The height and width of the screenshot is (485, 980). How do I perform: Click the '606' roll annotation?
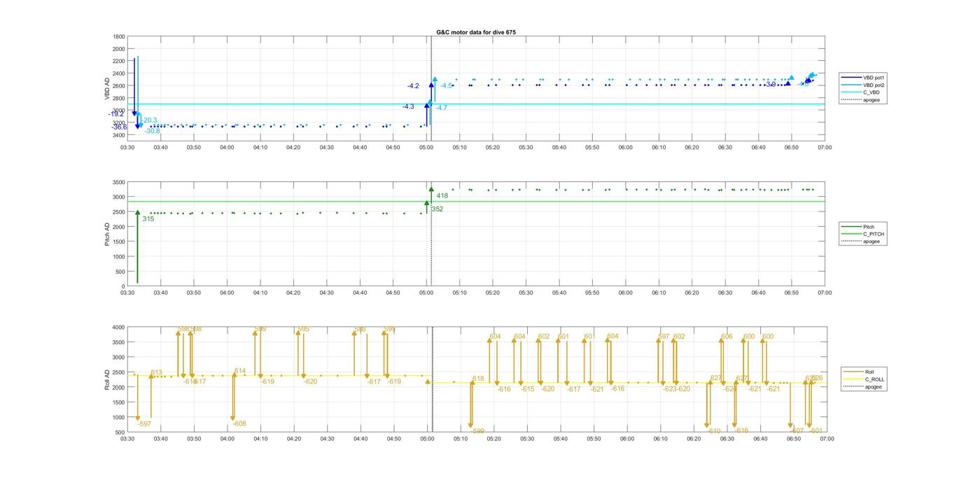click(727, 337)
